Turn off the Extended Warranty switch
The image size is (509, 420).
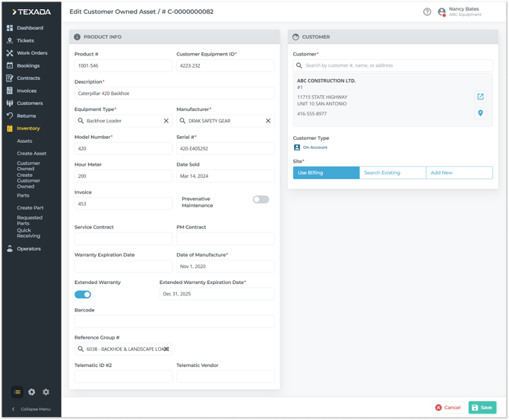pos(83,295)
